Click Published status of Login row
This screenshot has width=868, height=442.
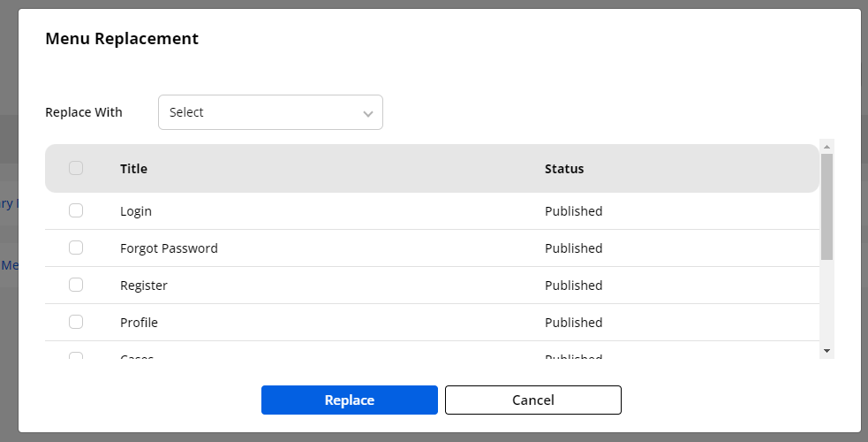tap(573, 211)
